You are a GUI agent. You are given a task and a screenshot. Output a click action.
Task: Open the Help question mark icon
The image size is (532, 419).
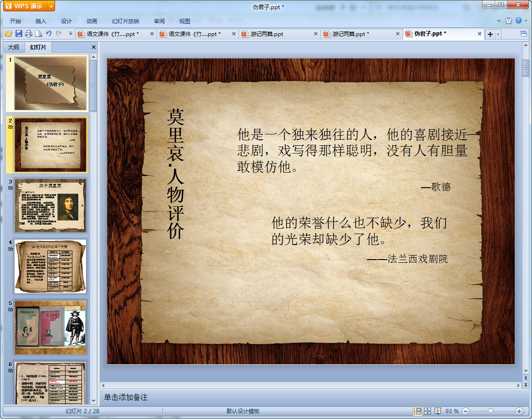(x=519, y=20)
